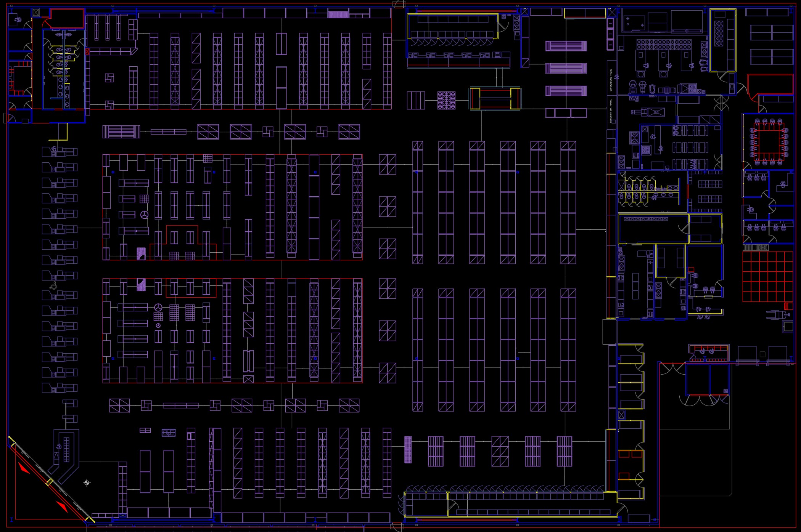The width and height of the screenshot is (801, 532).
Task: Click the large three-spoke circle in lower red block
Action: coord(158,307)
